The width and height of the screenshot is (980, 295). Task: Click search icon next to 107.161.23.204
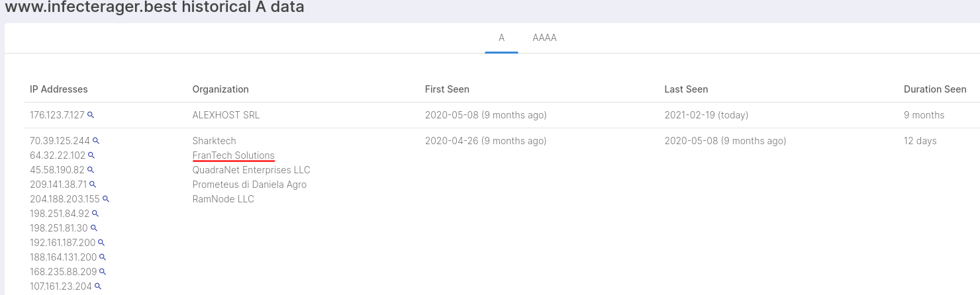point(98,286)
